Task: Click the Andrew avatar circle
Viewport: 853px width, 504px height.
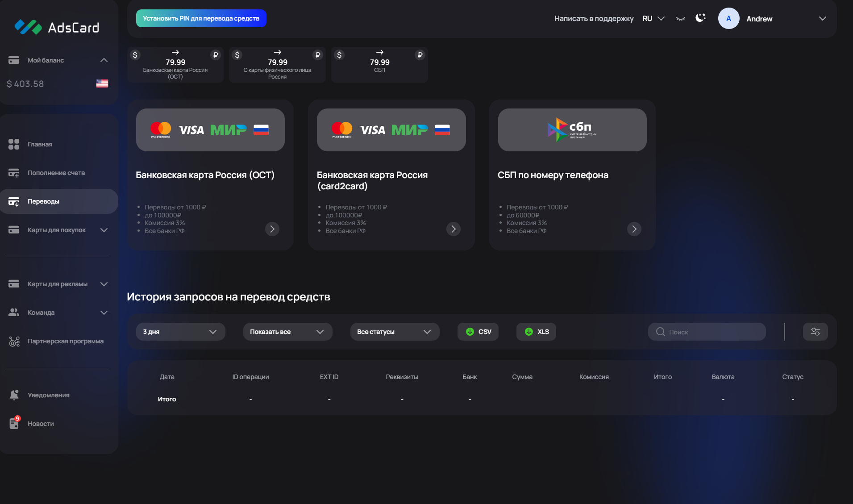Action: (728, 18)
